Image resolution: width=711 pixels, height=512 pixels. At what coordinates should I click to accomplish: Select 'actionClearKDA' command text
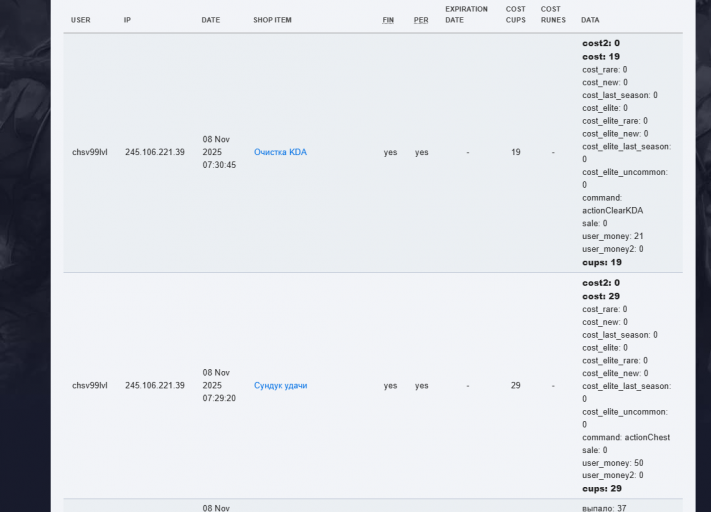click(x=613, y=210)
